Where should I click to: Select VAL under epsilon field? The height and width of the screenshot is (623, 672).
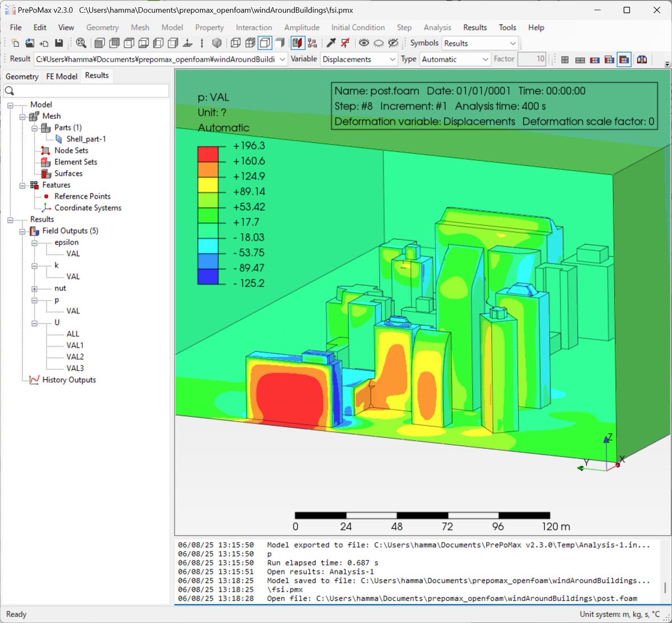click(73, 254)
